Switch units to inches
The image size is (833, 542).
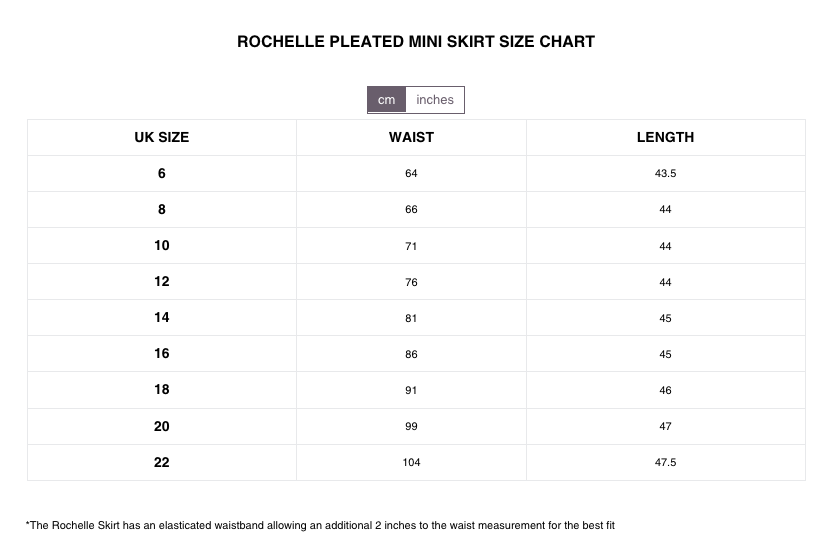(x=435, y=100)
